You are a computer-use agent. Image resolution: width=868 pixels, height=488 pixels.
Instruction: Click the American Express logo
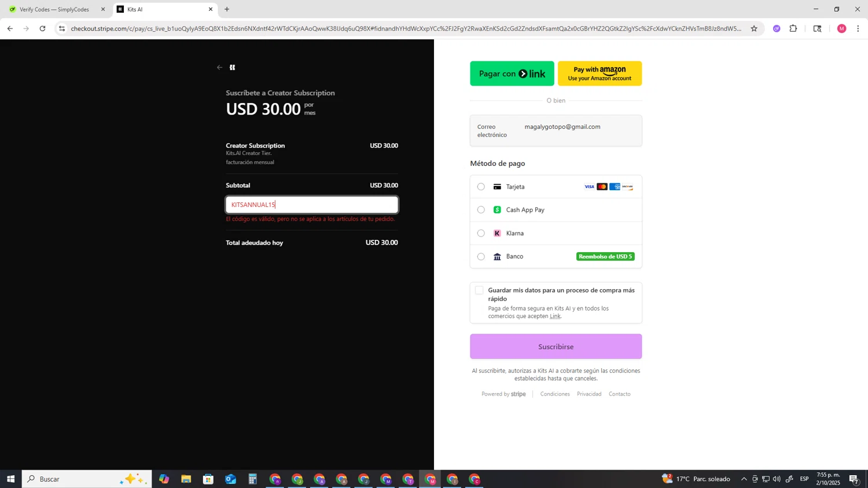coord(615,187)
